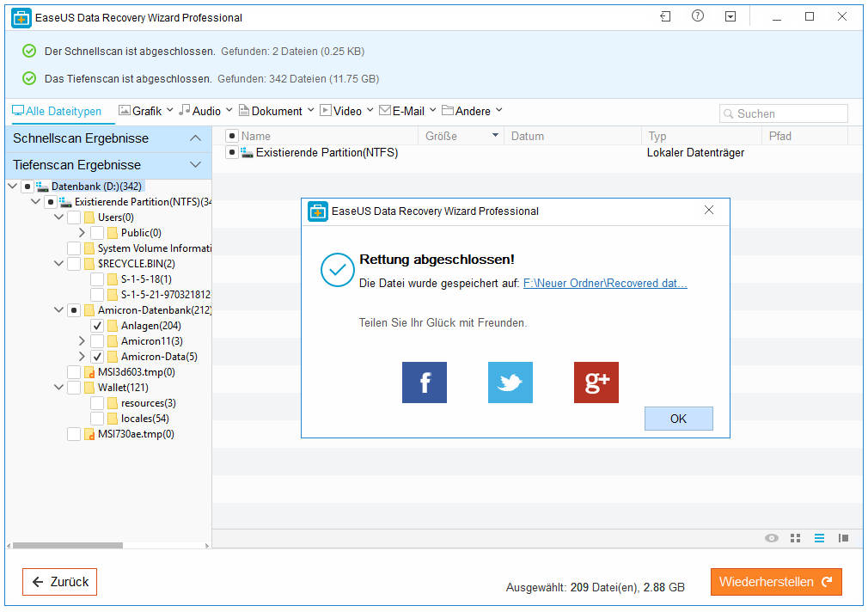Viewport: 868px width, 612px height.
Task: Select the Alle Dateitypen tab
Action: 57,111
